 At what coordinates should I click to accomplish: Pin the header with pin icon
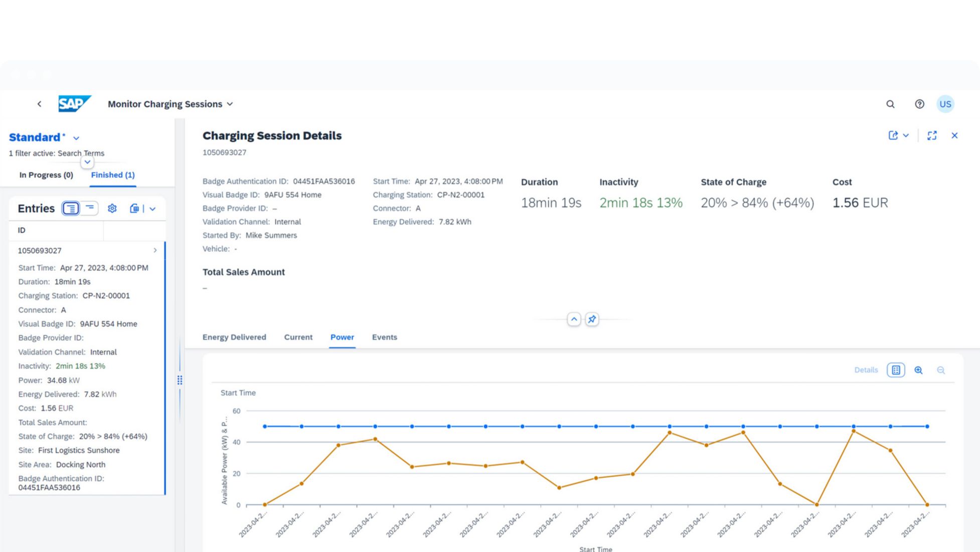592,319
